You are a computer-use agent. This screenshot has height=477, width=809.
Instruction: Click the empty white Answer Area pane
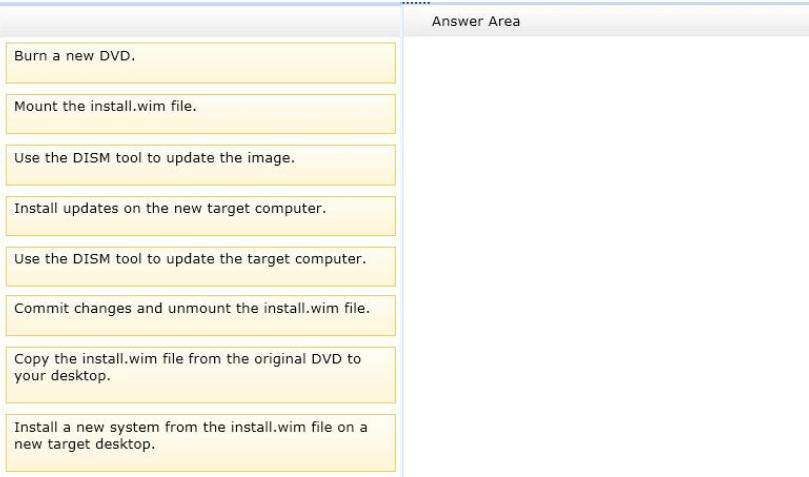[x=606, y=256]
